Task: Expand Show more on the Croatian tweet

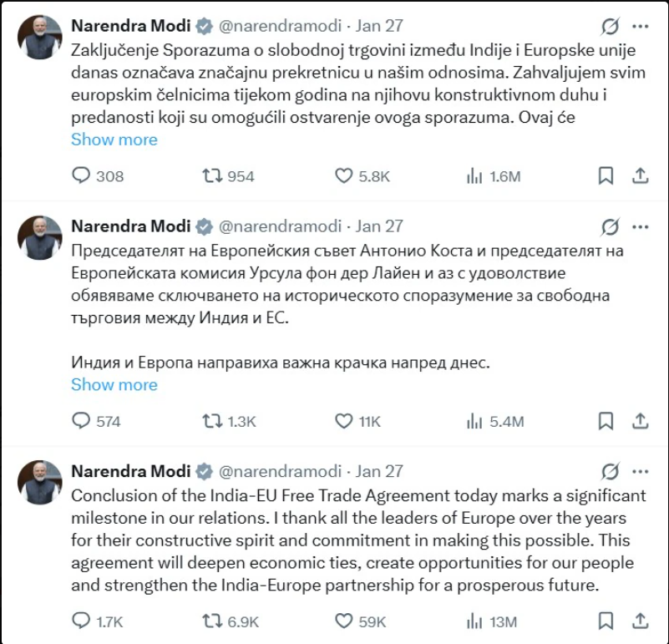Action: coord(114,139)
